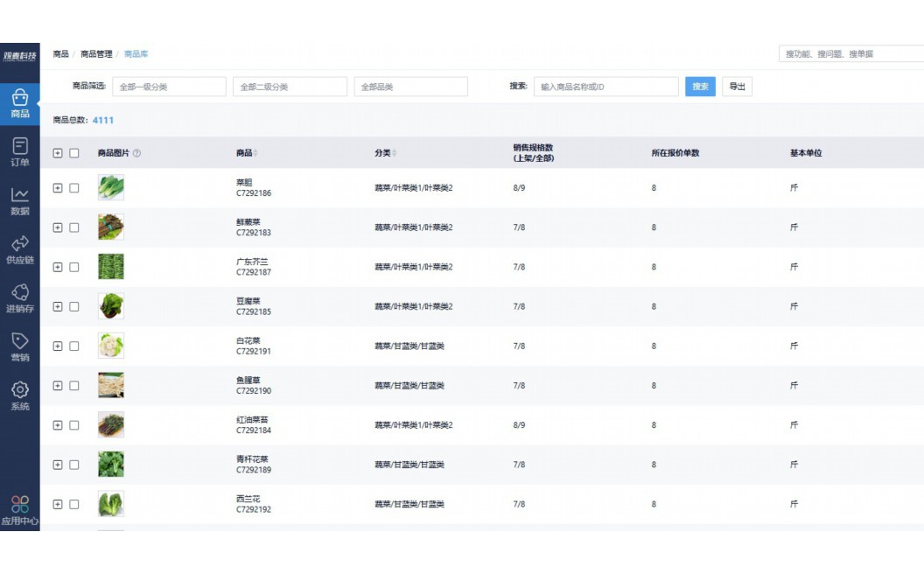Check the box for 白花菜 row
Screen dimensions: 924x574
tap(74, 346)
